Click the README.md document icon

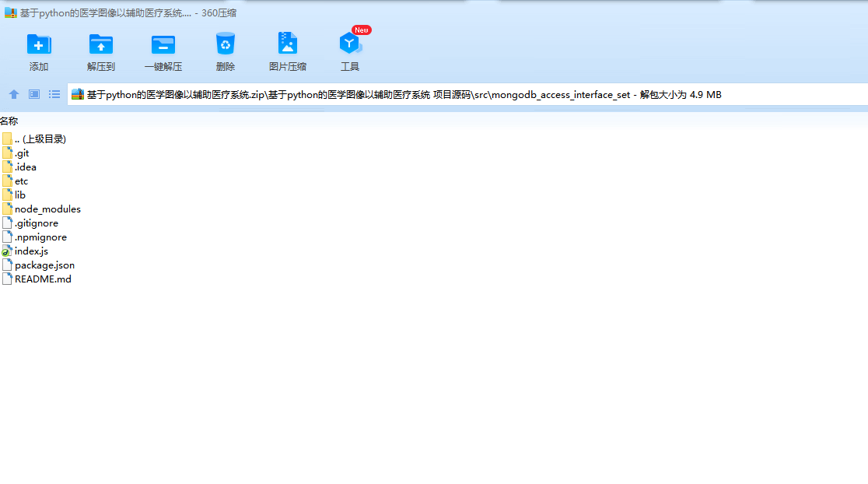[7, 279]
